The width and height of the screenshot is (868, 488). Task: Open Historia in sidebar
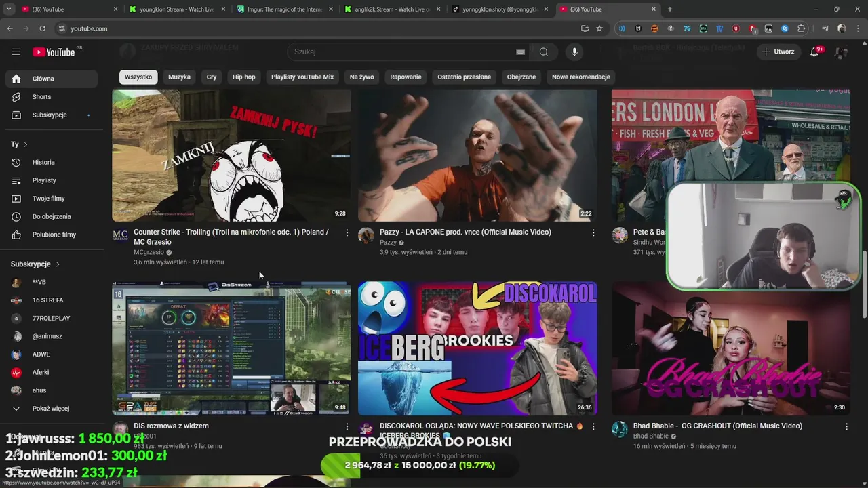pyautogui.click(x=52, y=162)
